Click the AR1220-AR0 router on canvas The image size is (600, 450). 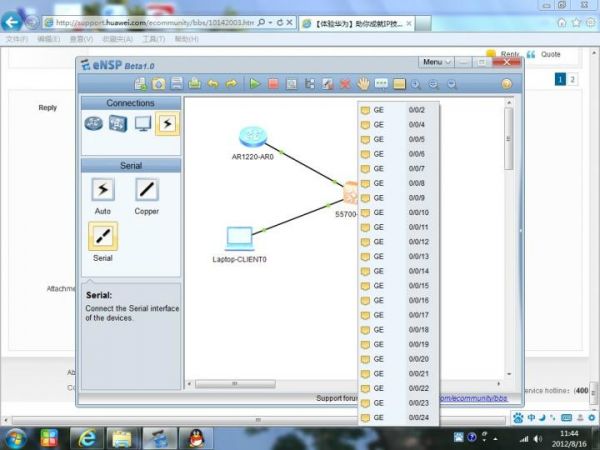click(253, 137)
